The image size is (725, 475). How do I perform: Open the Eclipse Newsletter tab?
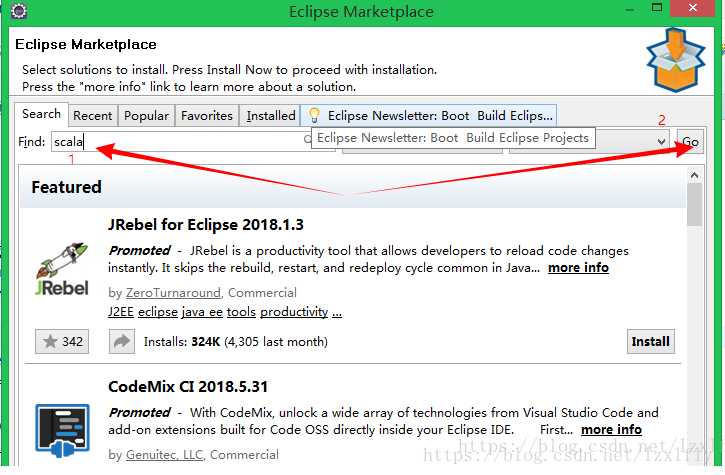pyautogui.click(x=429, y=116)
